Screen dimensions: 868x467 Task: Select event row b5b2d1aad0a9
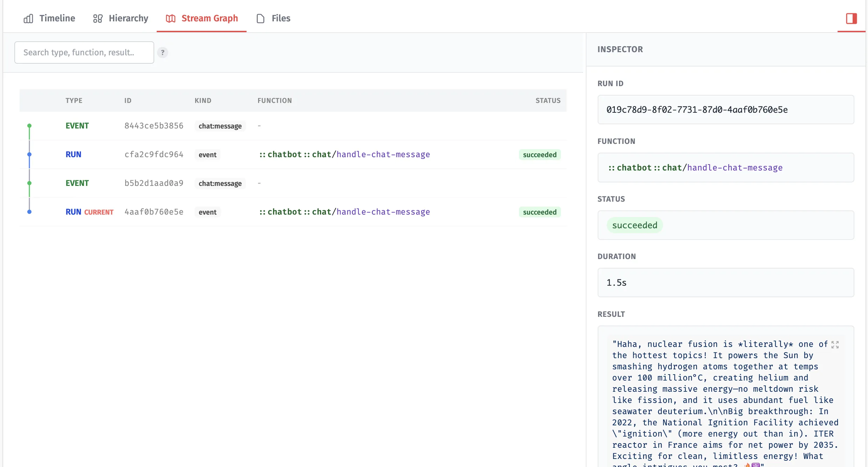[154, 183]
